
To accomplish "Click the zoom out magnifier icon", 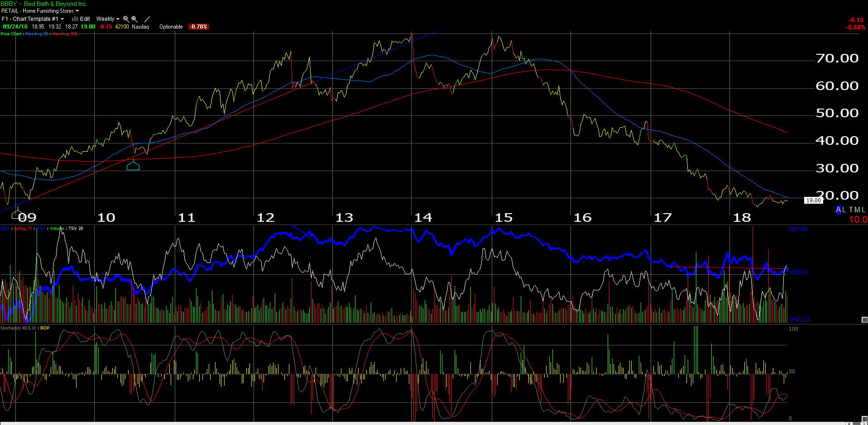I will (x=134, y=19).
